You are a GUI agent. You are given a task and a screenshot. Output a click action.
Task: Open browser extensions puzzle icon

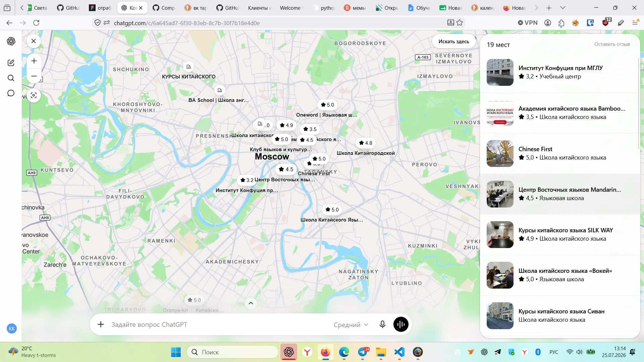click(x=561, y=23)
